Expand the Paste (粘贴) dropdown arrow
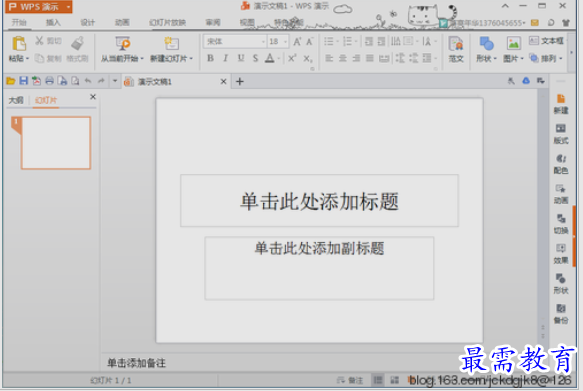 click(x=28, y=58)
